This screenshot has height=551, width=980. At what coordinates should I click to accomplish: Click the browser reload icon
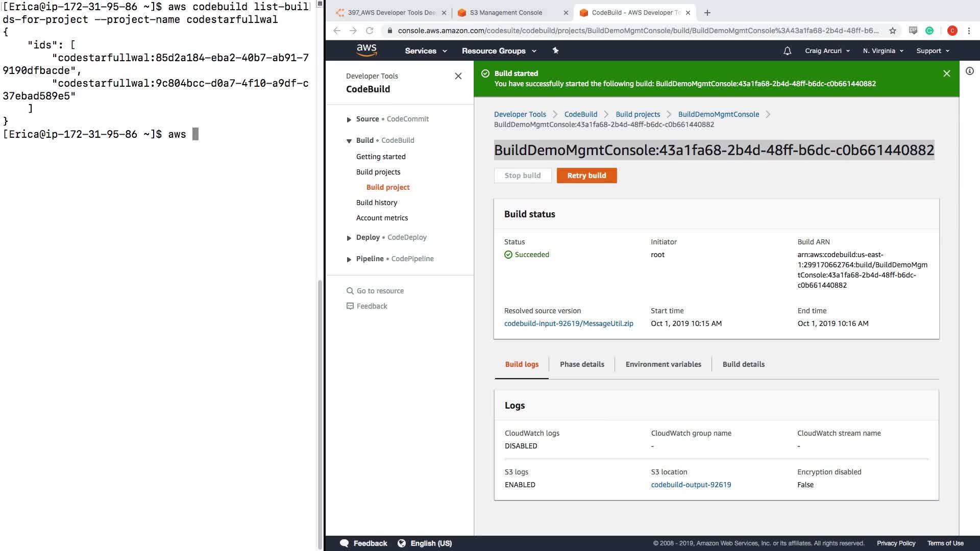tap(370, 31)
